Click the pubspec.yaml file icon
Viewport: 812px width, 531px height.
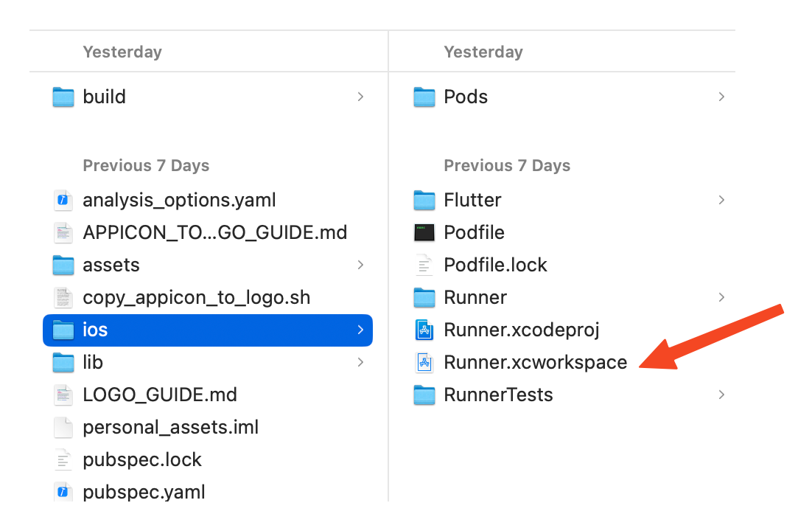click(x=64, y=492)
